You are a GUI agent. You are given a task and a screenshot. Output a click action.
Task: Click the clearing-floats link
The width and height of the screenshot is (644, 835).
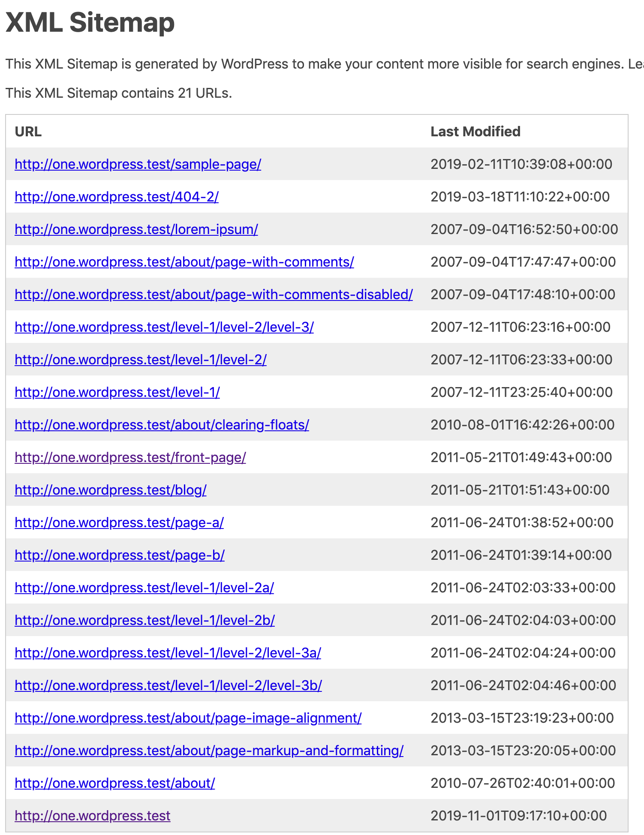click(162, 425)
